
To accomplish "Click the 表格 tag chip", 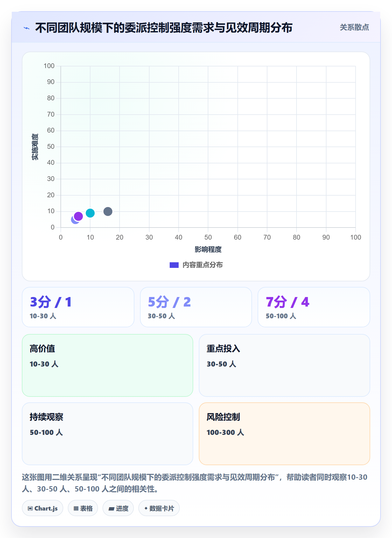I will click(x=83, y=508).
